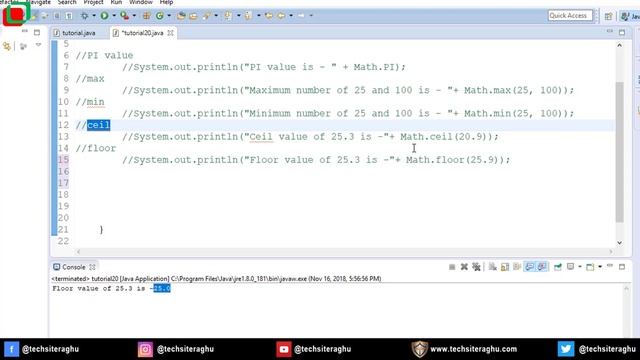Open the Run menu

pyautogui.click(x=116, y=2)
